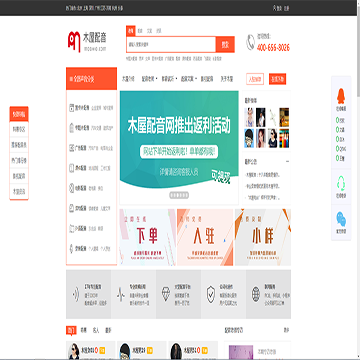Screen dimensions: 360x360
Task: Click the 木屋配音 logo
Action: pyautogui.click(x=87, y=42)
